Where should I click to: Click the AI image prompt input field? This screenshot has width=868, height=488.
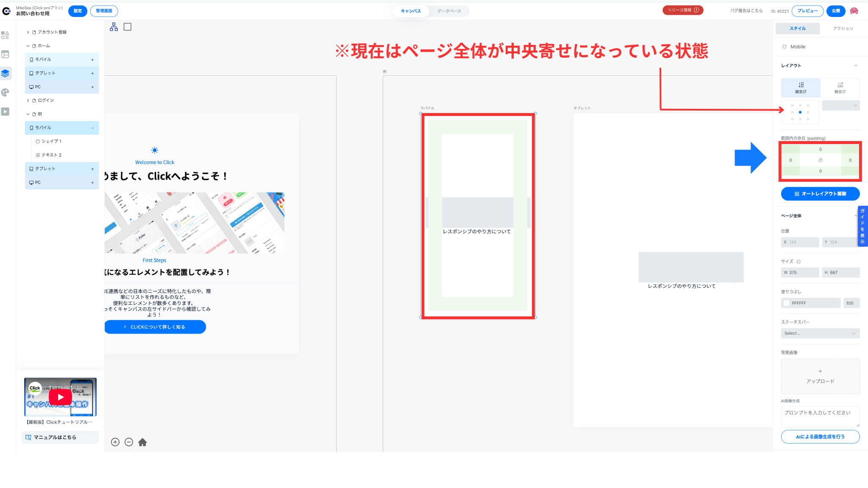point(820,416)
